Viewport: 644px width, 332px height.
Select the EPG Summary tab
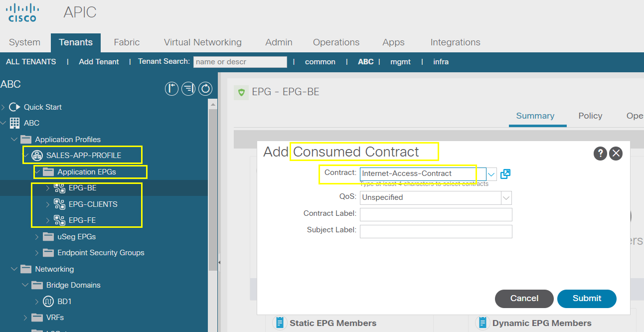(535, 116)
